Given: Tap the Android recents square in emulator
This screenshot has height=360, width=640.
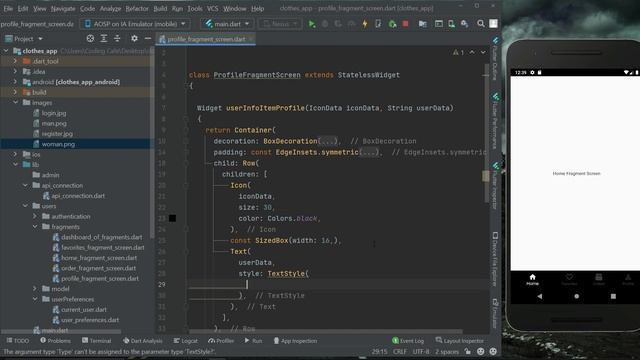Looking at the screenshot, I should [x=613, y=296].
